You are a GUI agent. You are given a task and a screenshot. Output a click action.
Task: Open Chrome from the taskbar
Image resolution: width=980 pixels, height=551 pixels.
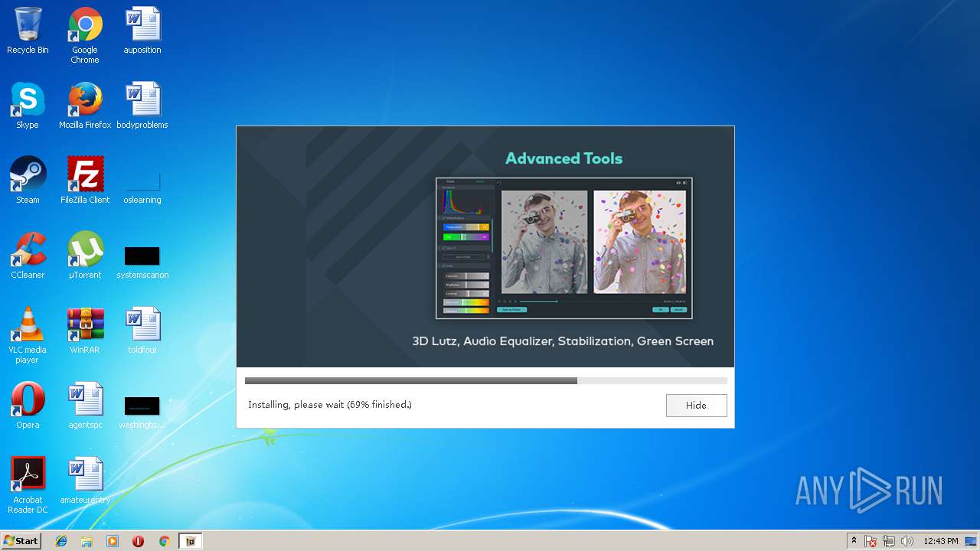pyautogui.click(x=164, y=541)
